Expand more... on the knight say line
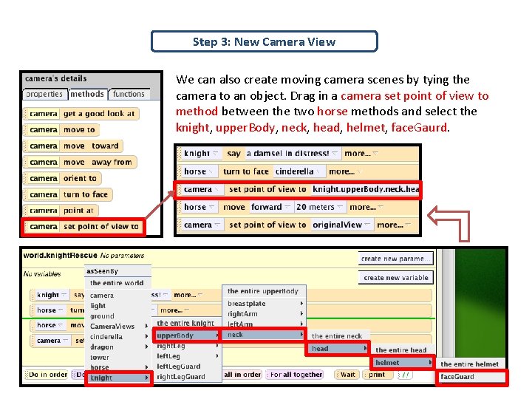The height and width of the screenshot is (399, 532). click(x=361, y=154)
